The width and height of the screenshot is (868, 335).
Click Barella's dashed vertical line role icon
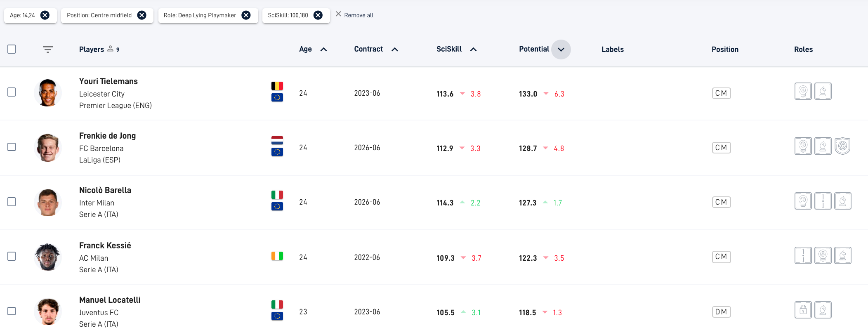(823, 201)
